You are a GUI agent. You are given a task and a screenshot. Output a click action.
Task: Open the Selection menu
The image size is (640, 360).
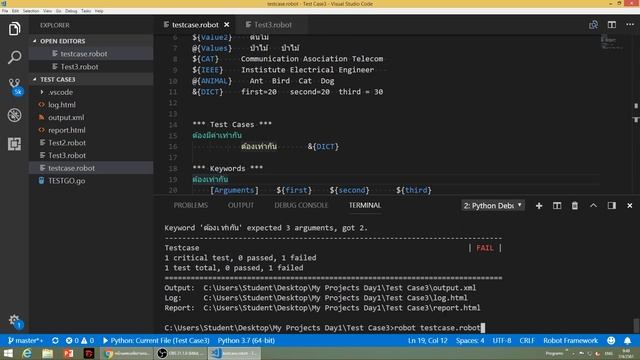point(31,11)
